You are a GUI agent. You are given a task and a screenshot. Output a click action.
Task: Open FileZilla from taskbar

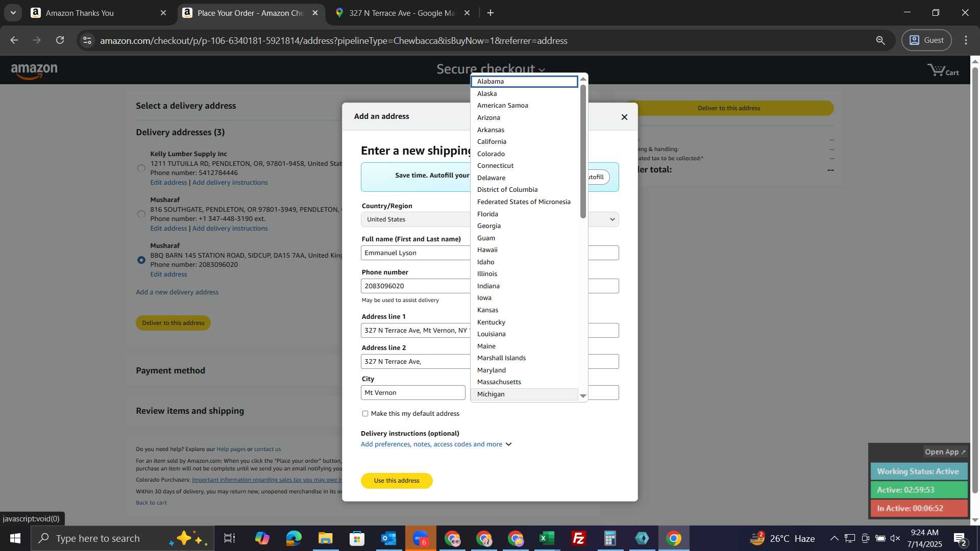coord(578,538)
